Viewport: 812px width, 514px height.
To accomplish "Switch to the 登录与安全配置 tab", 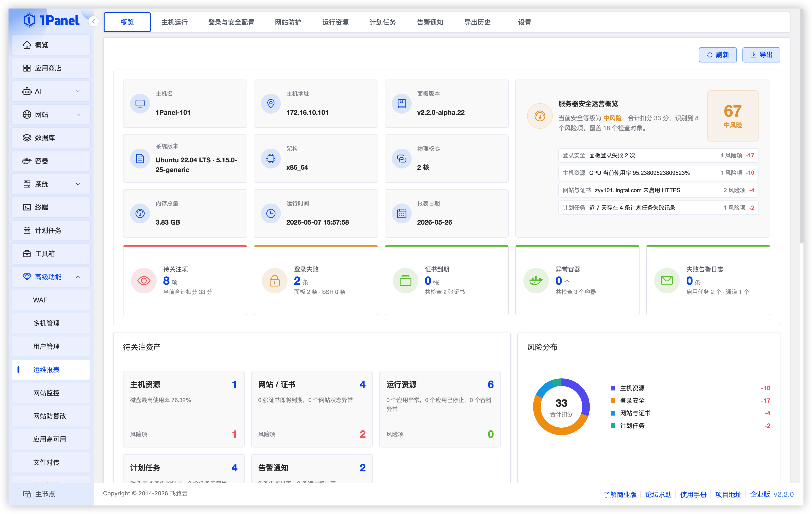I will [231, 22].
